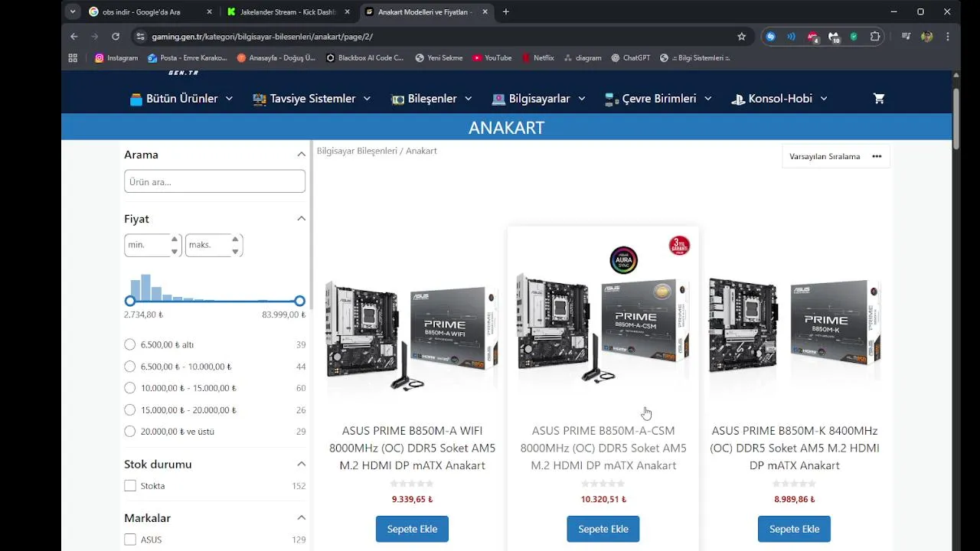Open the Chrome three-dot menu
This screenshot has width=980, height=551.
[948, 37]
